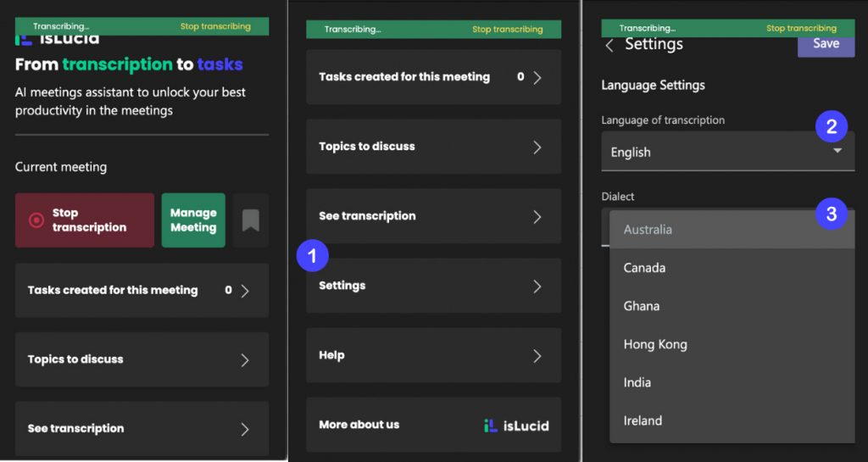
Task: Go back using Settings back arrow
Action: tap(609, 46)
